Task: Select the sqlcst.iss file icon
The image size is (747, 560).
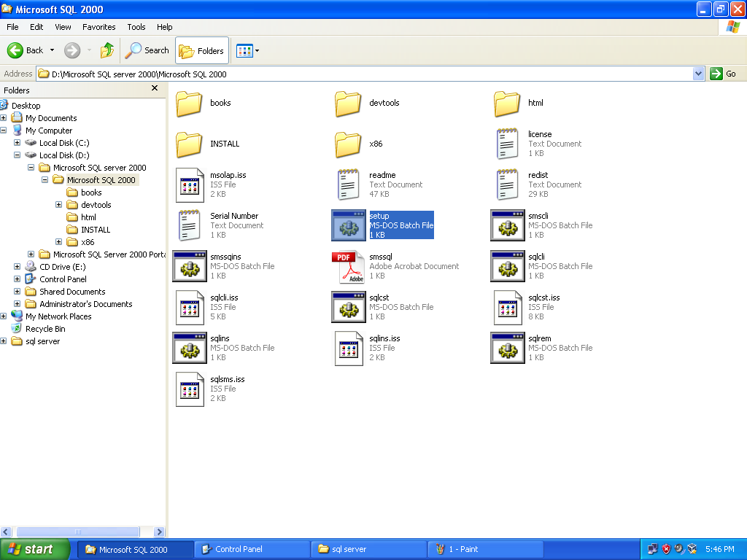Action: (x=508, y=308)
